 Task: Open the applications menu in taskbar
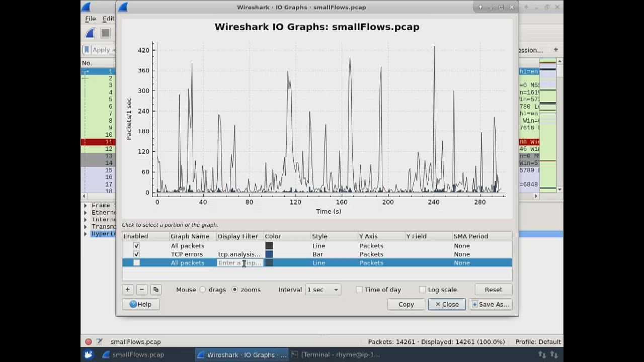coord(89,354)
